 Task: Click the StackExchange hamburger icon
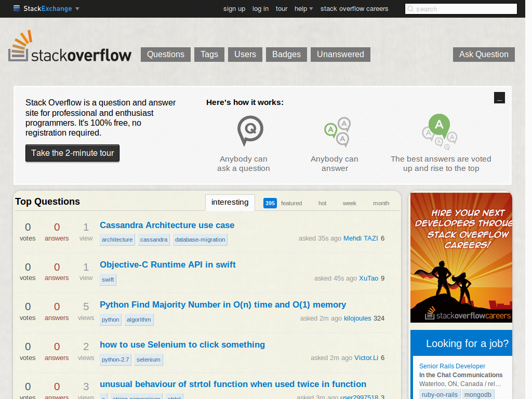point(17,8)
